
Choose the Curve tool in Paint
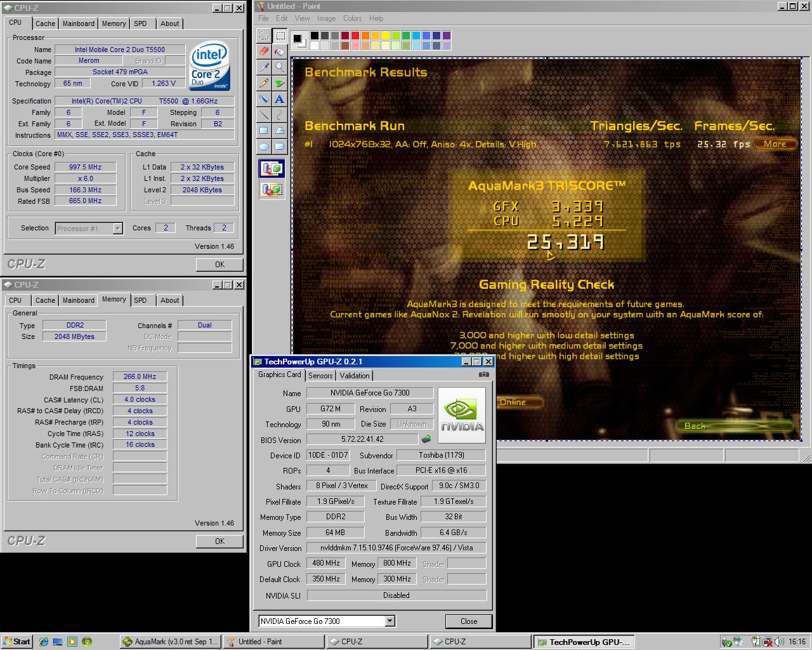click(280, 115)
